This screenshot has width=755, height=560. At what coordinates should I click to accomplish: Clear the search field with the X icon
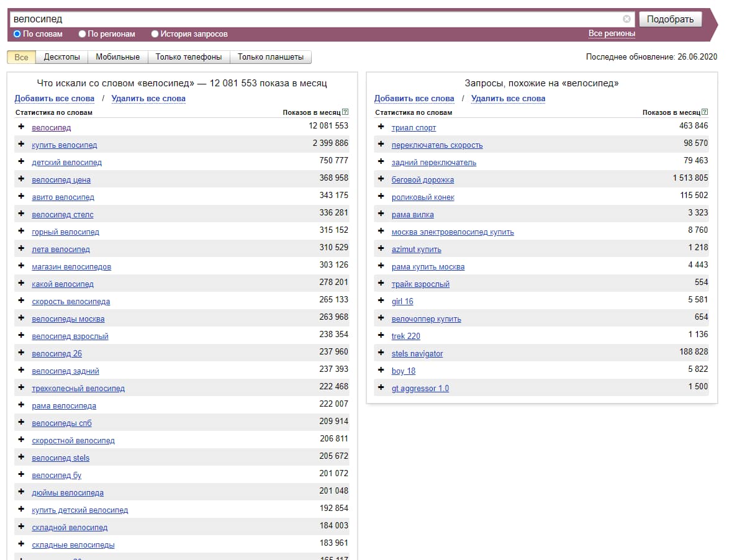pos(626,19)
